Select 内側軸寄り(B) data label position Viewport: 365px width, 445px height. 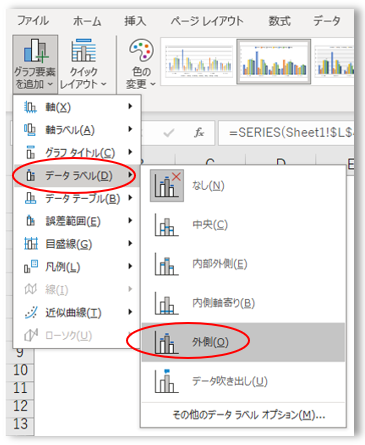point(243,303)
